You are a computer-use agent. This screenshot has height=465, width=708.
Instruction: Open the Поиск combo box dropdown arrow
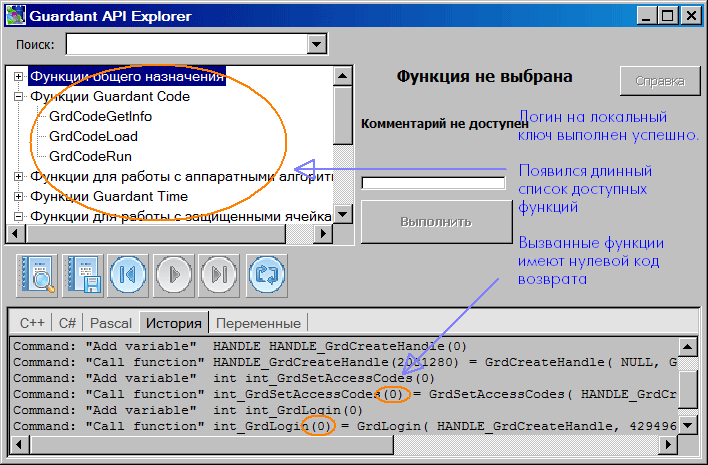[x=317, y=44]
